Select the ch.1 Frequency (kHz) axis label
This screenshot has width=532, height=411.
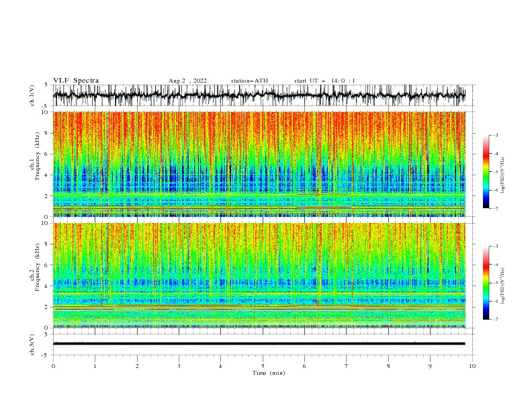[34, 156]
